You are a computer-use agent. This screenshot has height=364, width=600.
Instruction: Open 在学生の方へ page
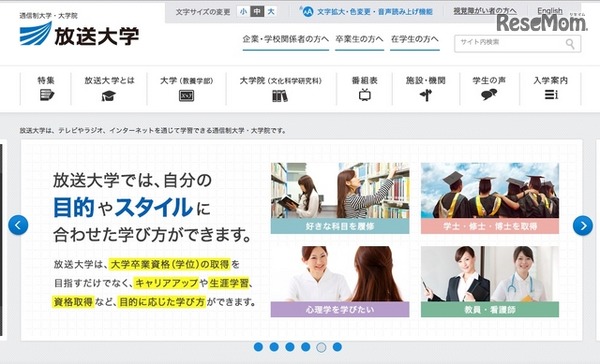pyautogui.click(x=415, y=39)
